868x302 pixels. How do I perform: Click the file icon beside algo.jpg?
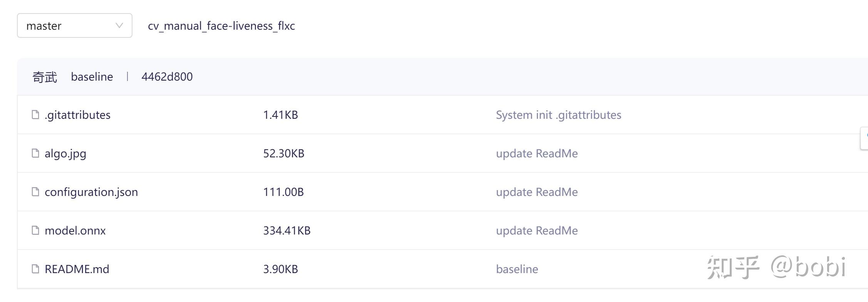pyautogui.click(x=35, y=153)
